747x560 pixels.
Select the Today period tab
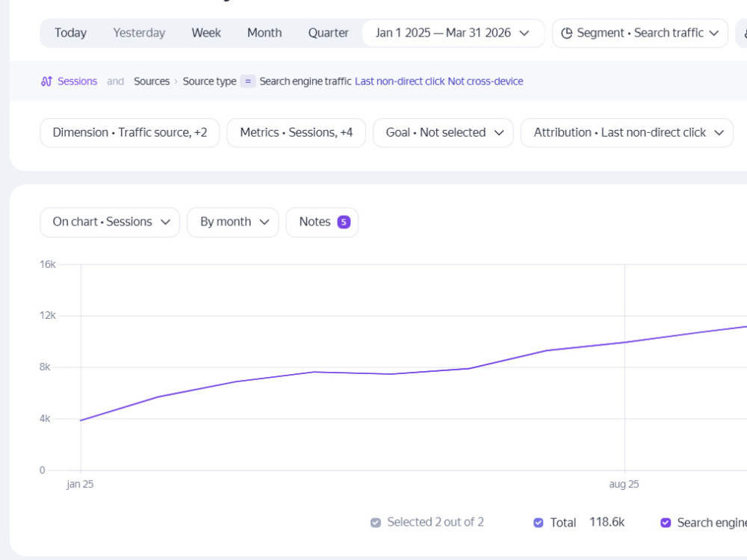pos(70,33)
